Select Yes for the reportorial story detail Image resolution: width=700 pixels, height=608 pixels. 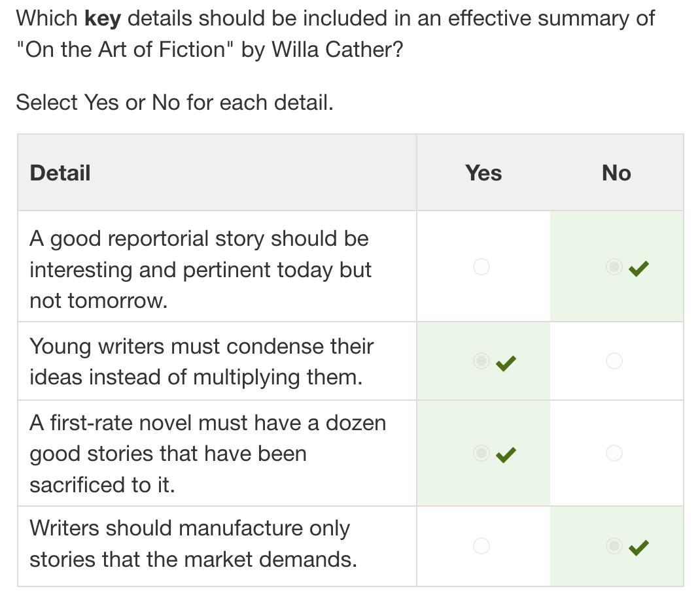(481, 267)
